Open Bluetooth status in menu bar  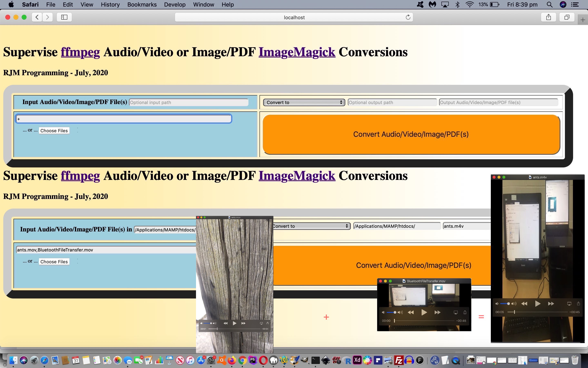(x=458, y=4)
